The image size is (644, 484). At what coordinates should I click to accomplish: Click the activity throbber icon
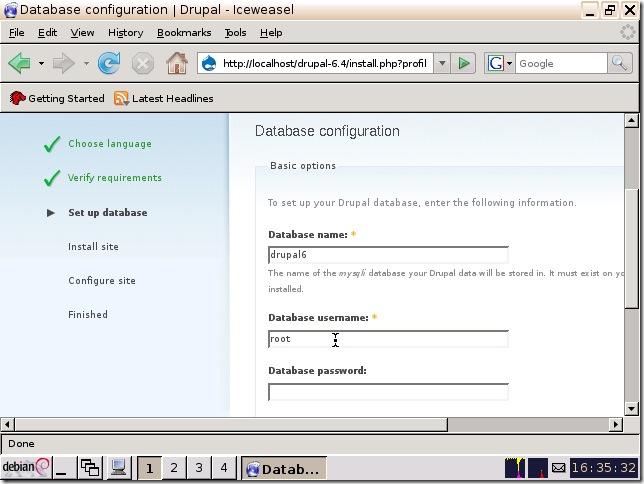(x=628, y=32)
